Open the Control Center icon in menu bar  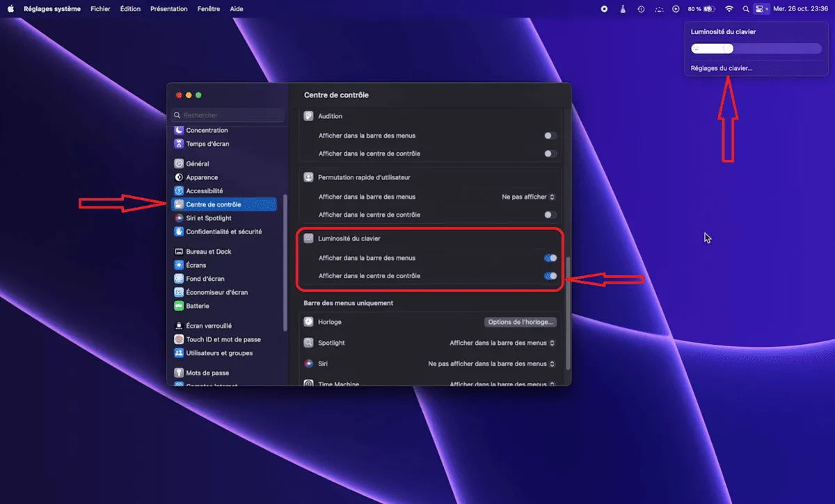pyautogui.click(x=760, y=9)
